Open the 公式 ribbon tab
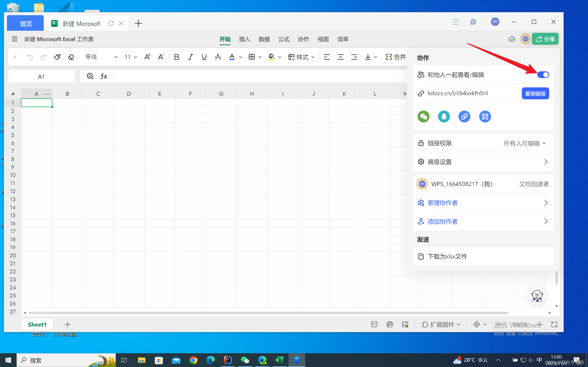The width and height of the screenshot is (588, 367). click(284, 39)
